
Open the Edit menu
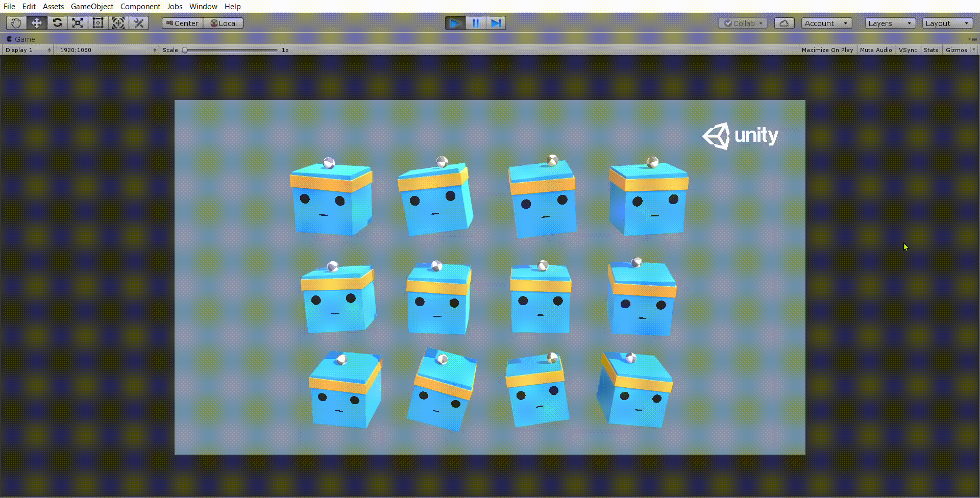tap(29, 6)
